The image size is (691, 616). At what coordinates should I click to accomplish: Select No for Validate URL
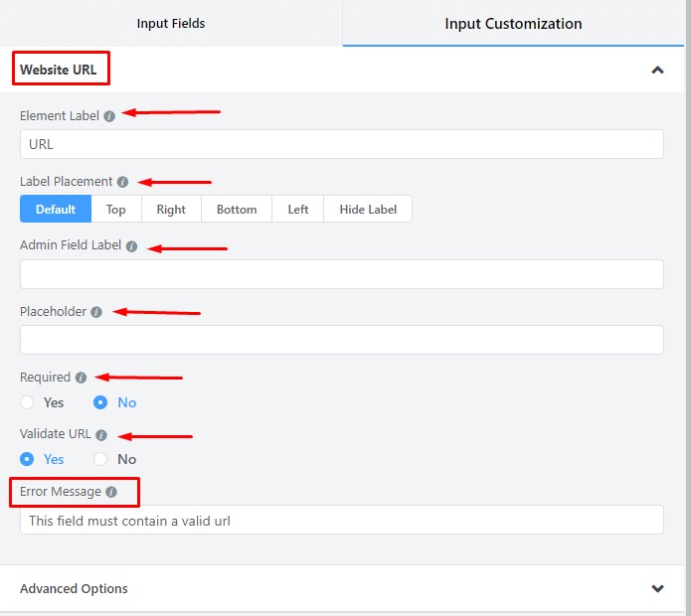(x=100, y=459)
